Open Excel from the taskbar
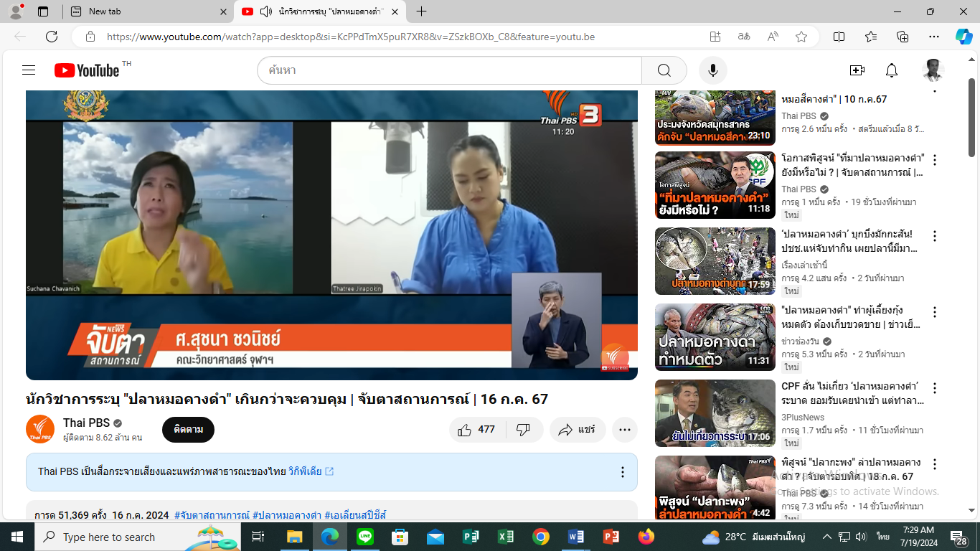 point(506,537)
